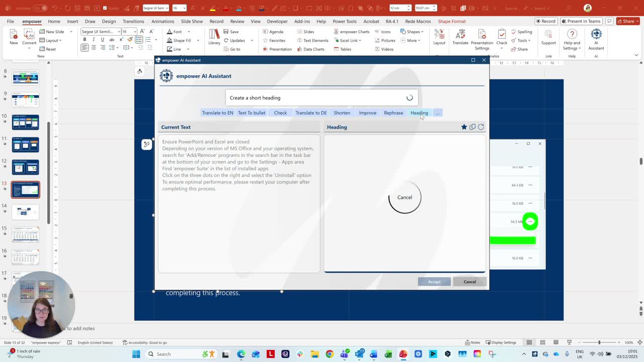This screenshot has width=644, height=362.
Task: Click the Icons ribbon button
Action: point(382,32)
